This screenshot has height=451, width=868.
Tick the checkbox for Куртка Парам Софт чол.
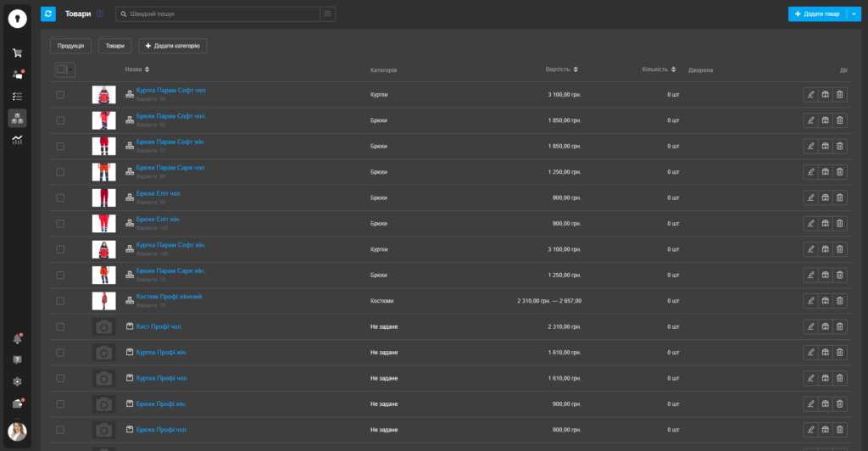[x=60, y=95]
